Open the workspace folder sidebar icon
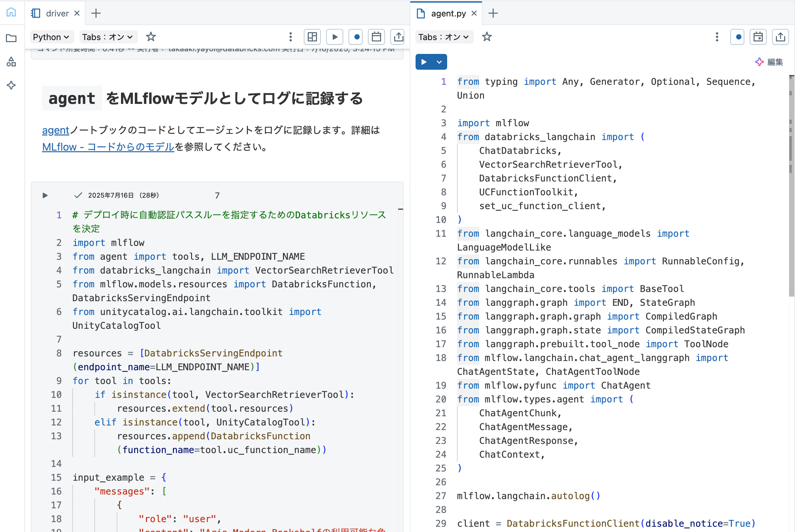The image size is (795, 532). 11,38
